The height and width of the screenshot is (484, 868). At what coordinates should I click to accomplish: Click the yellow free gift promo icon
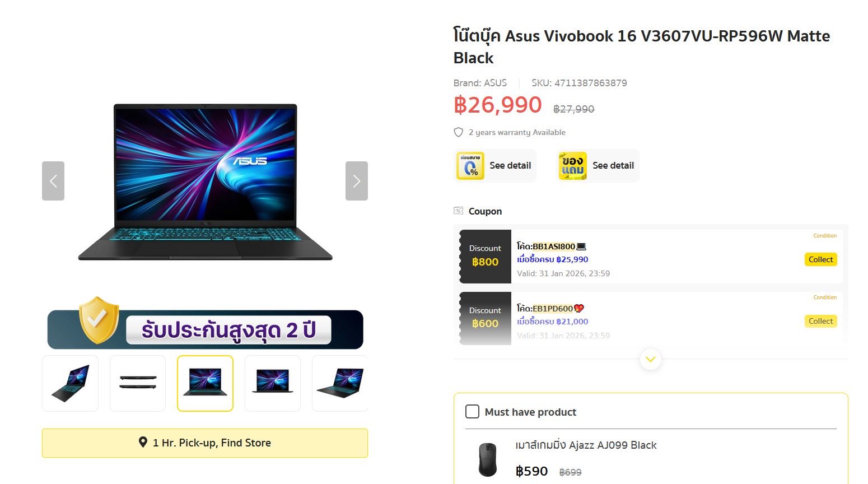pyautogui.click(x=572, y=166)
